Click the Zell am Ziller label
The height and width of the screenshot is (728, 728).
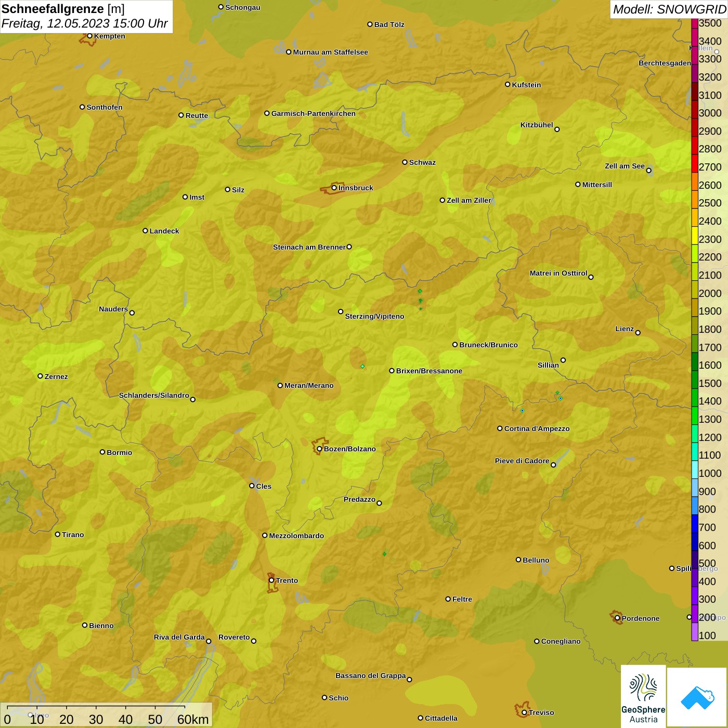pyautogui.click(x=469, y=200)
